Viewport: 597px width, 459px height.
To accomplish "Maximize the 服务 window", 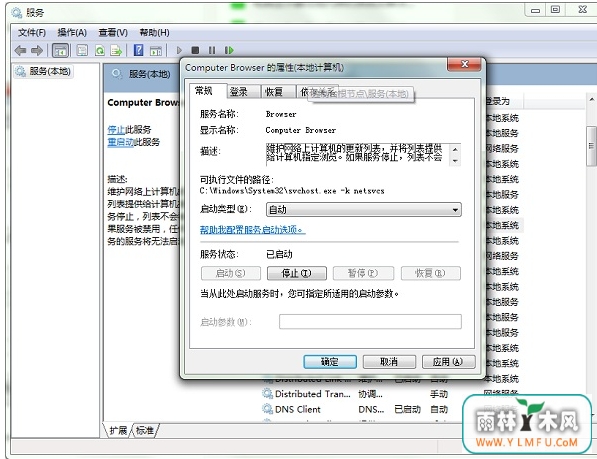I will click(555, 10).
